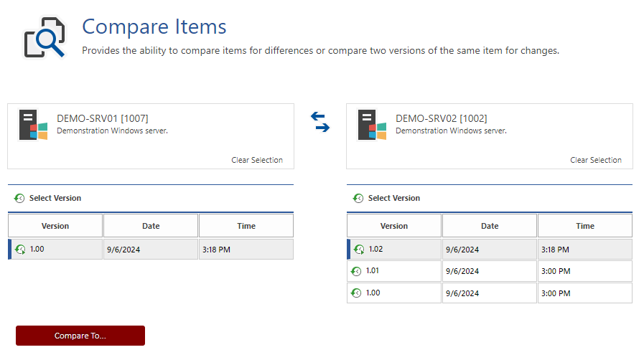The height and width of the screenshot is (360, 644).
Task: Click version 1.02 history icon
Action: coord(359,250)
